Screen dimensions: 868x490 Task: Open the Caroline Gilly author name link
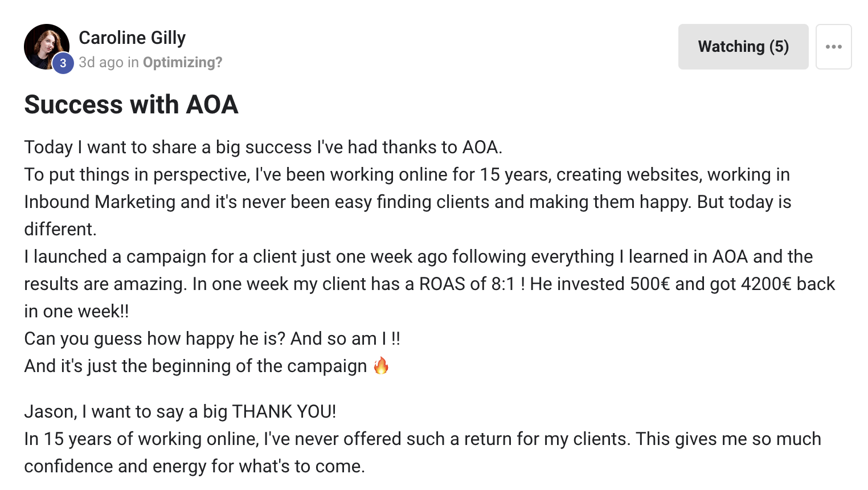click(x=132, y=38)
